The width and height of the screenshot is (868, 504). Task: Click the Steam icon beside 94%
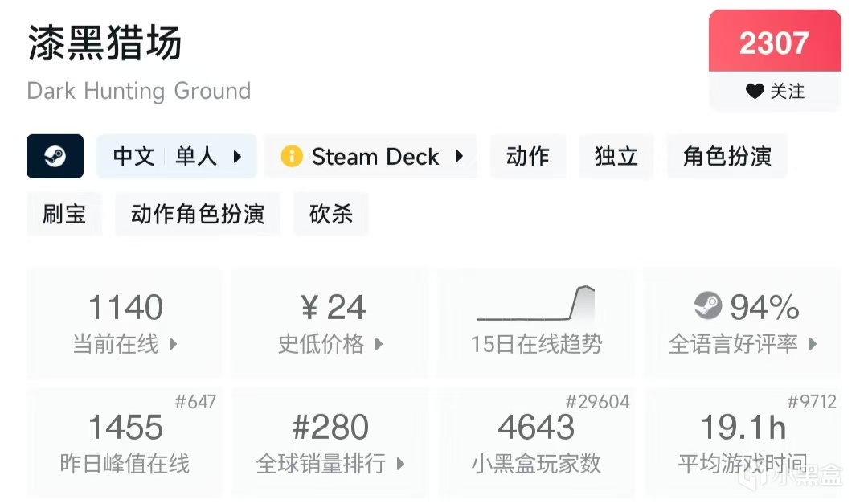tap(708, 305)
